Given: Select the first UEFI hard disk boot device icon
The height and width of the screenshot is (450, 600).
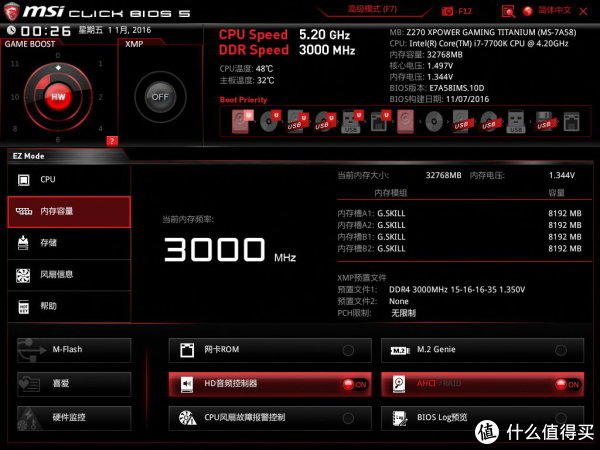Looking at the screenshot, I should pos(242,121).
